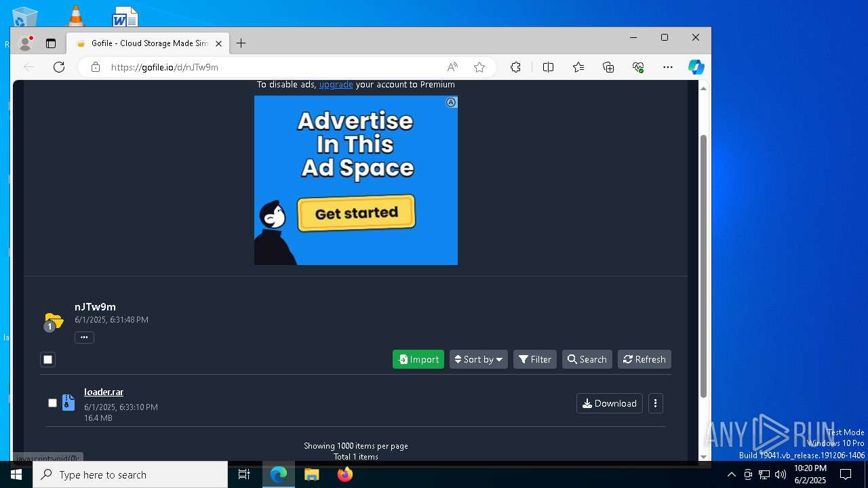This screenshot has height=488, width=868.
Task: Click Edge icon in taskbar
Action: pyautogui.click(x=279, y=474)
